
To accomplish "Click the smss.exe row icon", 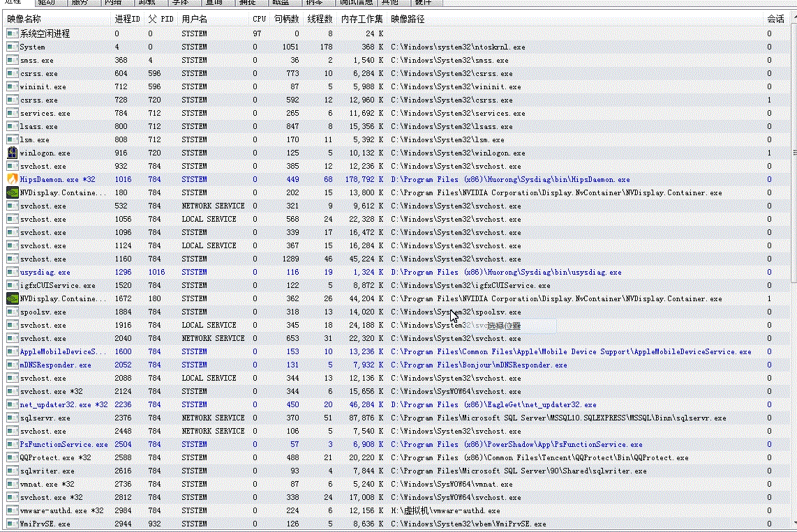I will pyautogui.click(x=12, y=60).
